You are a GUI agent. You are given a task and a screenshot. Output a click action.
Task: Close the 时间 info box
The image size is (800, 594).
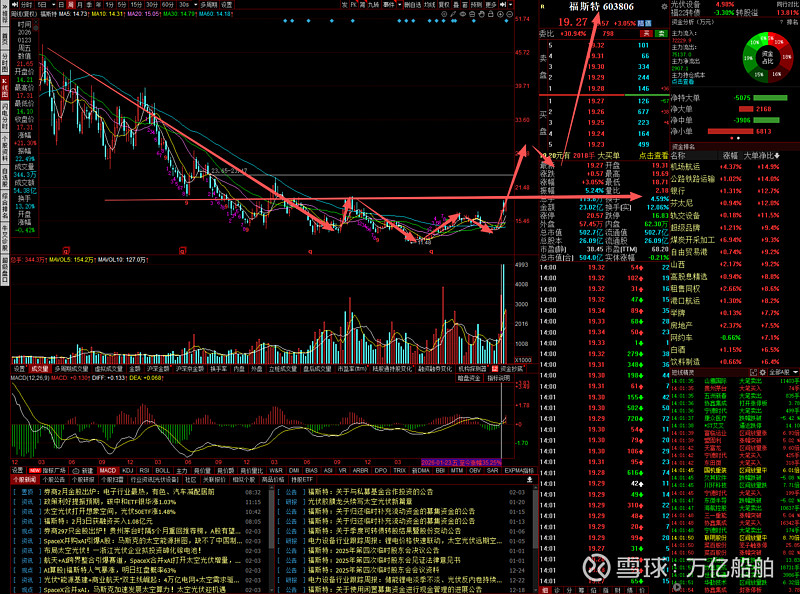pyautogui.click(x=36, y=21)
